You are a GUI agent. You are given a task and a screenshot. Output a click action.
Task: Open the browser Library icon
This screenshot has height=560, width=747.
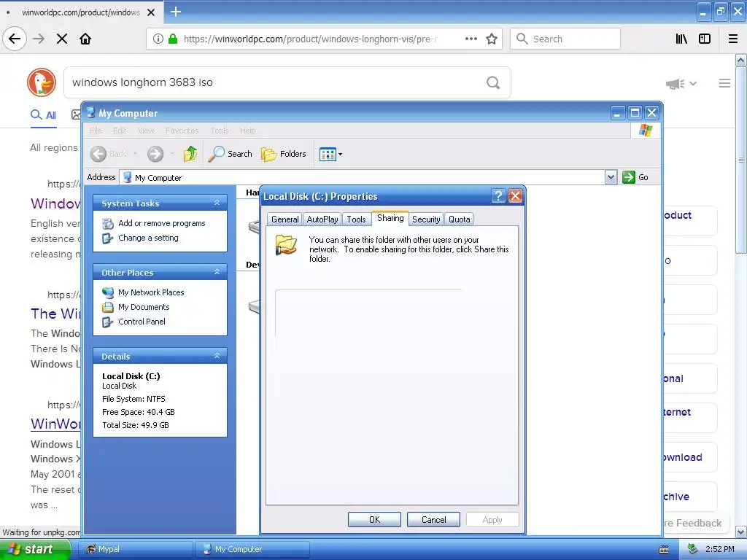[681, 39]
